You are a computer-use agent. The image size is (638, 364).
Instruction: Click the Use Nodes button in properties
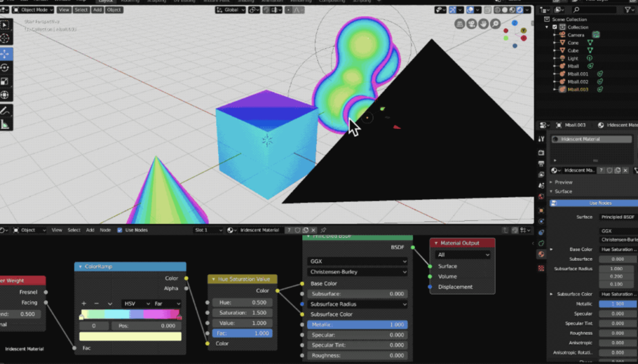coord(600,203)
